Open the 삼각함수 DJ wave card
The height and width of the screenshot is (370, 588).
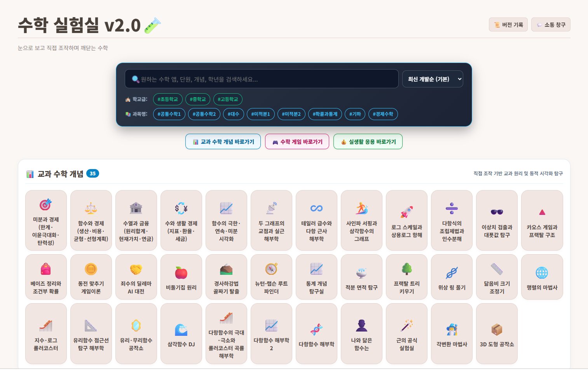[181, 334]
